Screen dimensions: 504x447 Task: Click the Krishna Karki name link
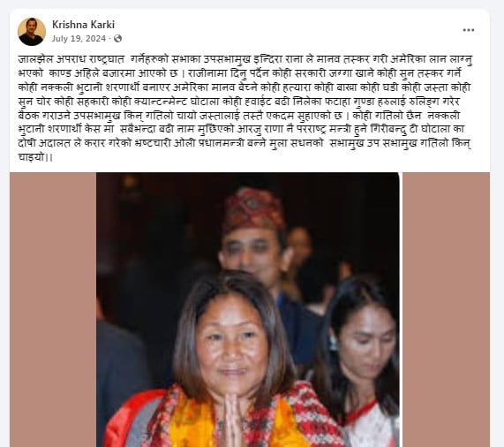point(83,25)
